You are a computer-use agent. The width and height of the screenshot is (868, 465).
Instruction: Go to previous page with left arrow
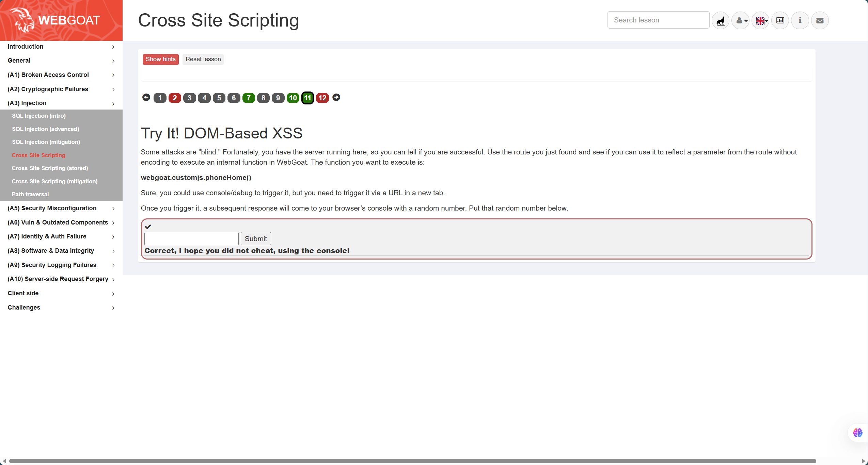click(x=146, y=98)
